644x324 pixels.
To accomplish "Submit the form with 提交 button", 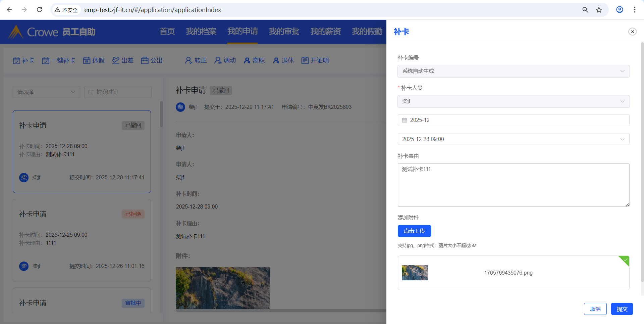I will (x=622, y=309).
